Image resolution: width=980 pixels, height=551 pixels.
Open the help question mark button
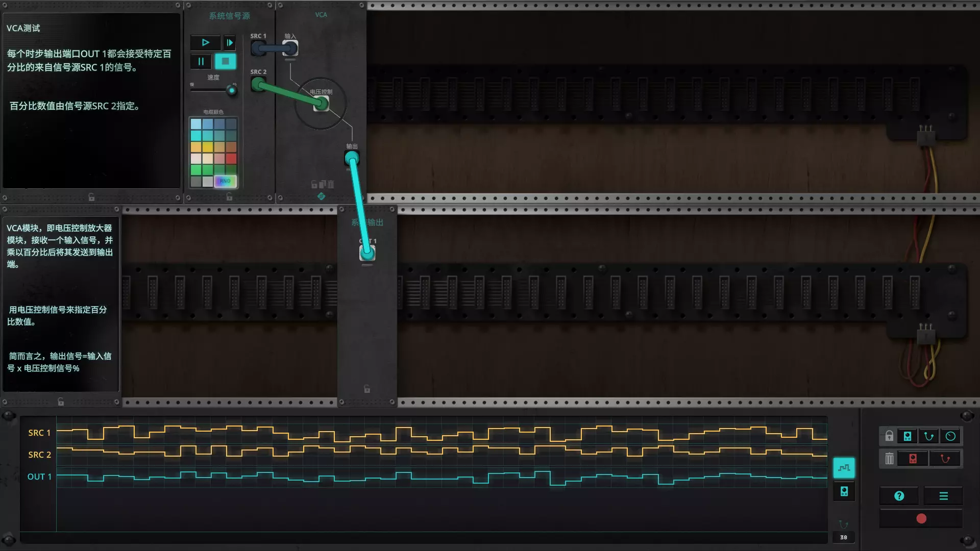(899, 496)
